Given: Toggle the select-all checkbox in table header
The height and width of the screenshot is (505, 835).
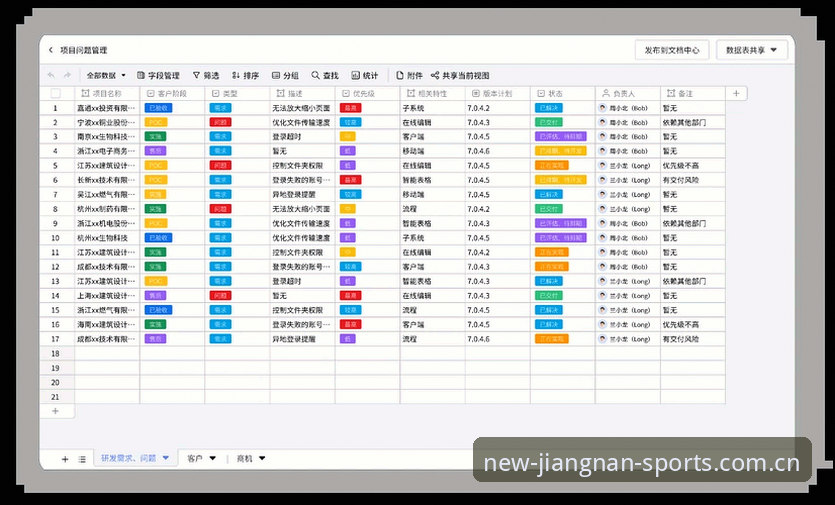Looking at the screenshot, I should 55,94.
